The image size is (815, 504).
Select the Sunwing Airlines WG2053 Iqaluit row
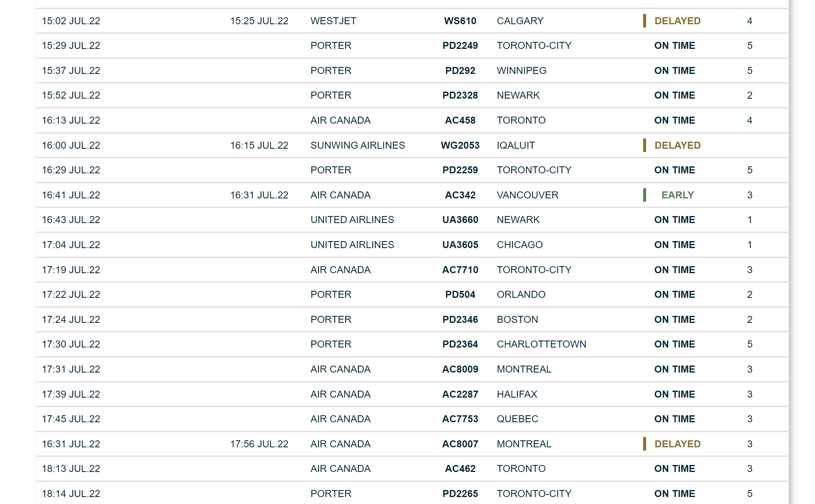pyautogui.click(x=412, y=145)
